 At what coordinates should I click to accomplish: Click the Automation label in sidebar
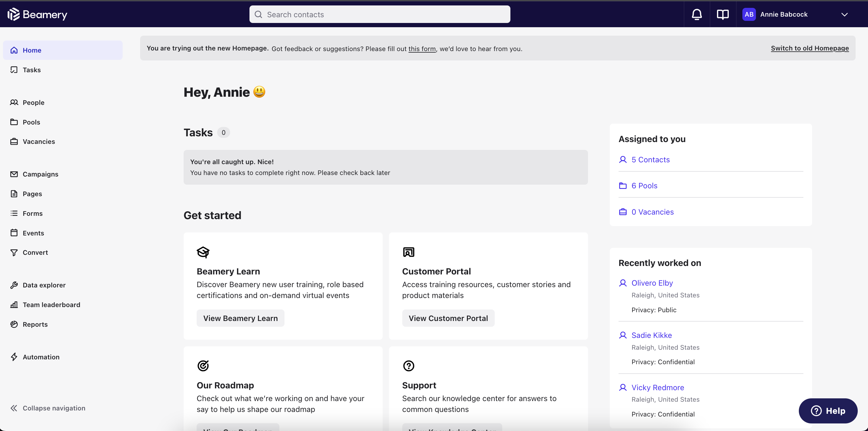[x=41, y=357]
